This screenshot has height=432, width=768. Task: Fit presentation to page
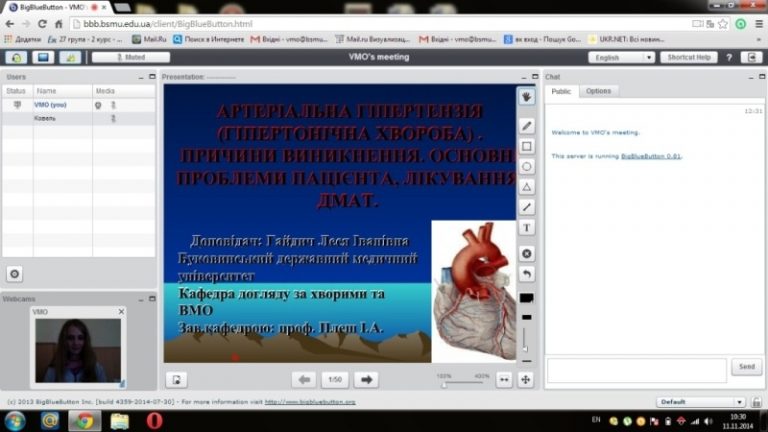pos(526,380)
